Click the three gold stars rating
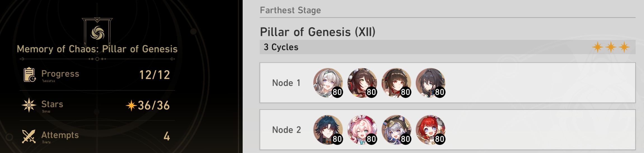This screenshot has width=644, height=153. click(x=611, y=47)
